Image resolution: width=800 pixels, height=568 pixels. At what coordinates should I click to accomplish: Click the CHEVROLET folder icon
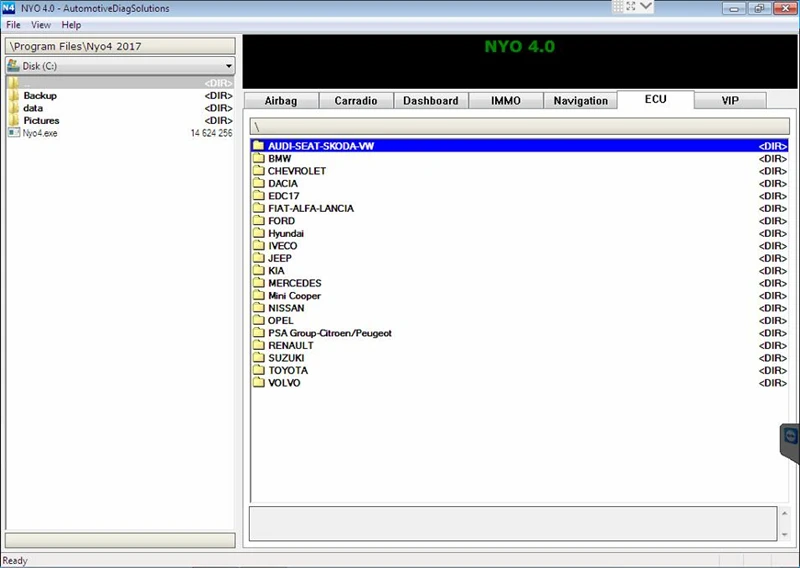click(x=259, y=170)
